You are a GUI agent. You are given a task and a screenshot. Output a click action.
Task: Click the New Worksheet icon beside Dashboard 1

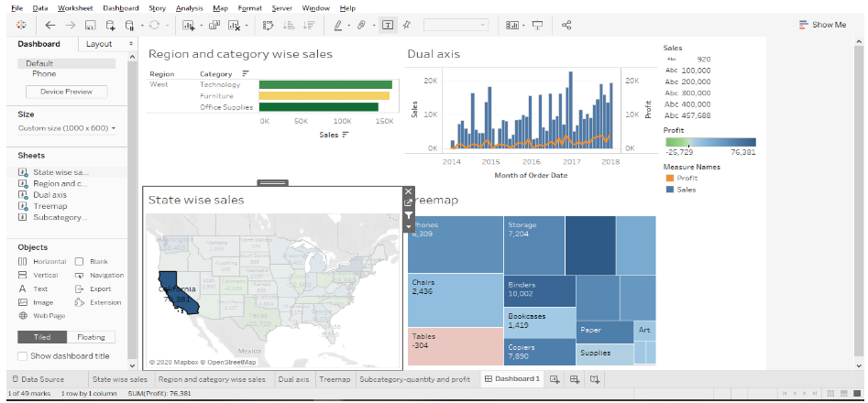pyautogui.click(x=555, y=379)
